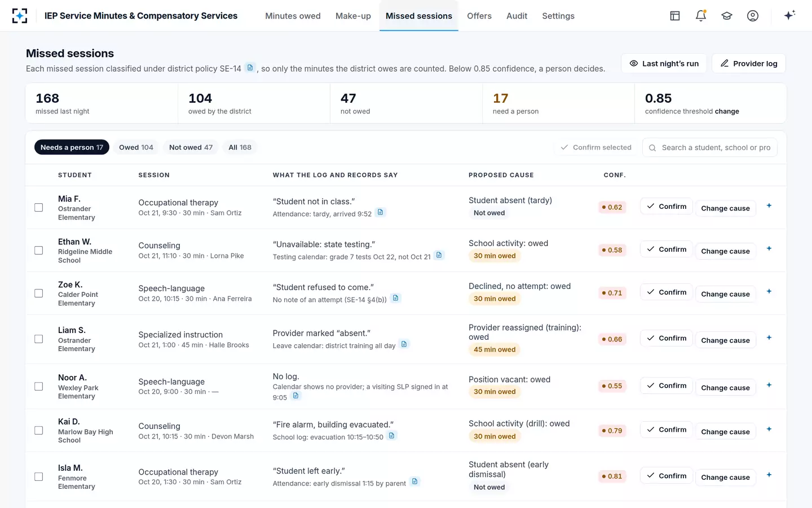Show the Not owed 47 filter
Screen dimensions: 812x508
coord(191,147)
